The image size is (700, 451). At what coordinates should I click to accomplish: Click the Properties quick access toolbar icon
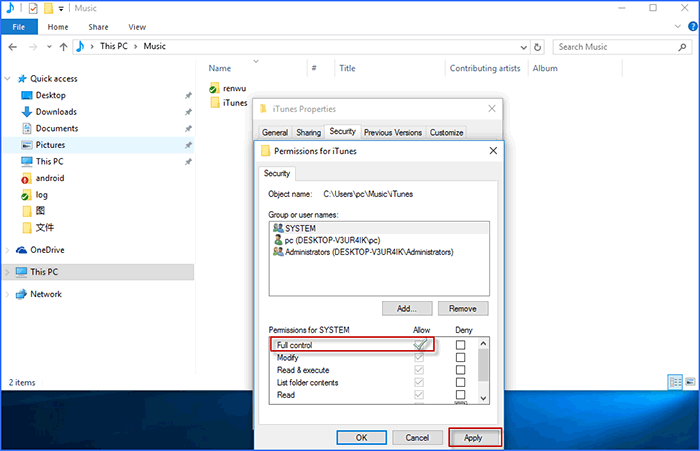pos(33,8)
